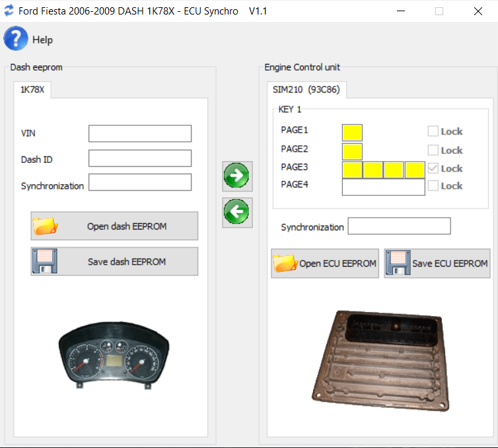Click the Dash ID input field

coord(140,158)
